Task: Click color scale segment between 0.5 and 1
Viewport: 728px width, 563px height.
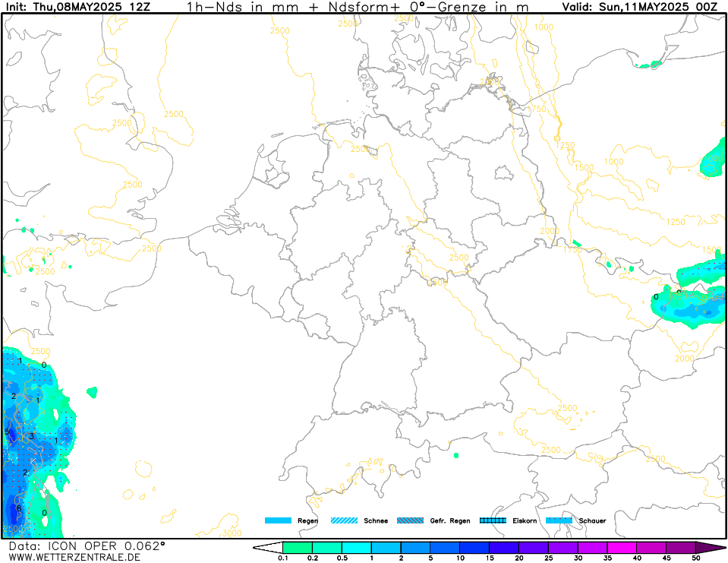Action: click(x=357, y=548)
